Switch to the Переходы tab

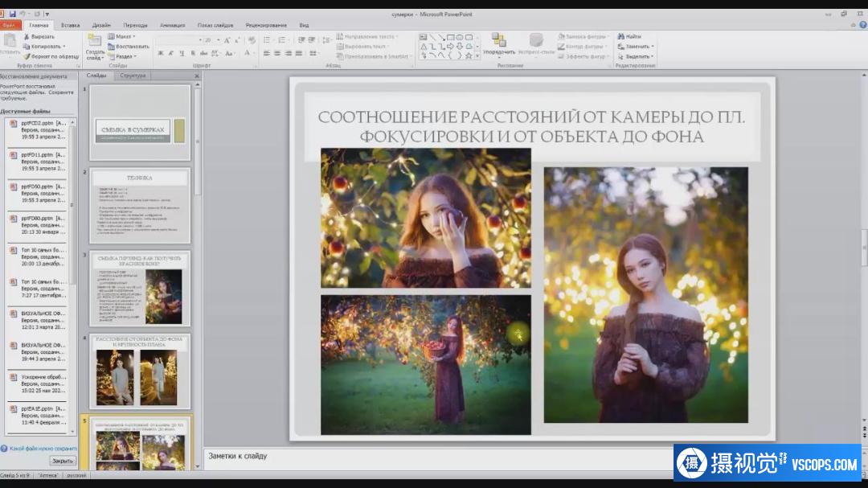click(x=135, y=25)
